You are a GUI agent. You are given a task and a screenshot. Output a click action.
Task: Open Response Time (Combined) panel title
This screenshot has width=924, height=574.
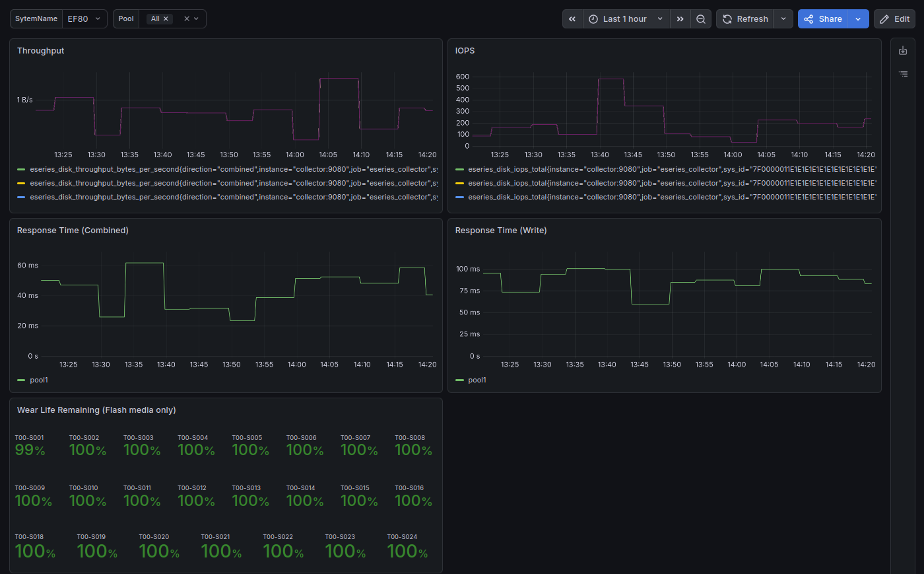73,231
